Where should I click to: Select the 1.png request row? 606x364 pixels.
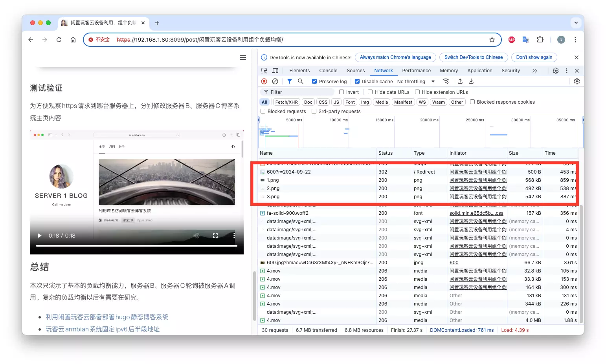click(418, 180)
